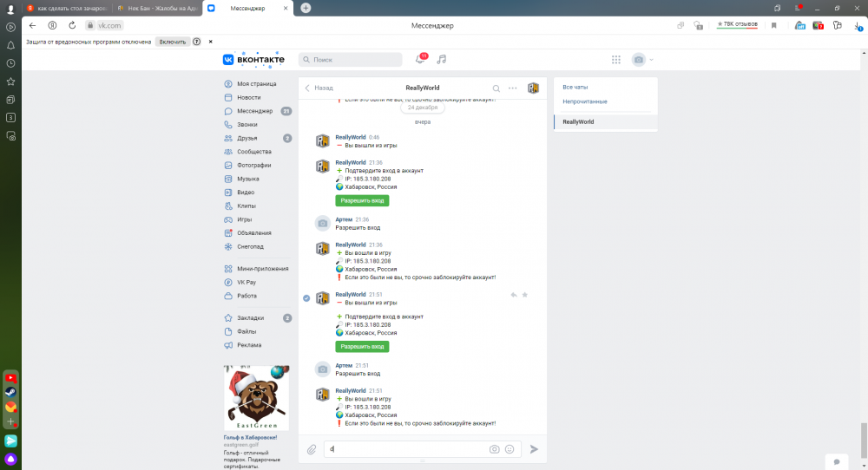Click the vk.com address bar
This screenshot has height=470, width=868.
(109, 25)
